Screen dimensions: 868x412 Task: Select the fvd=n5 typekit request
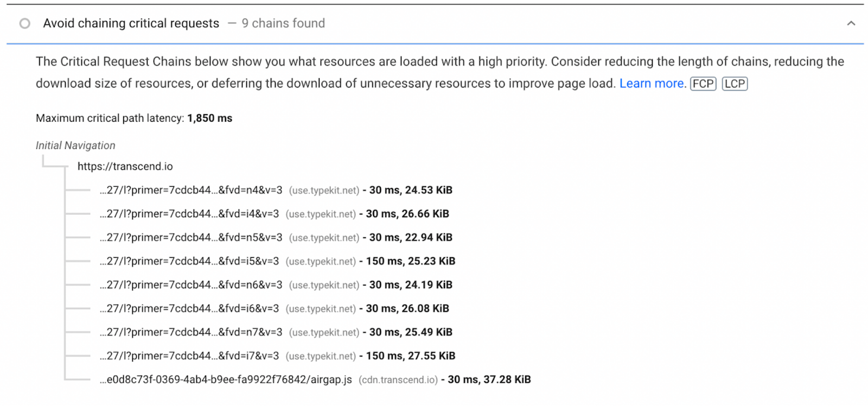pos(191,238)
